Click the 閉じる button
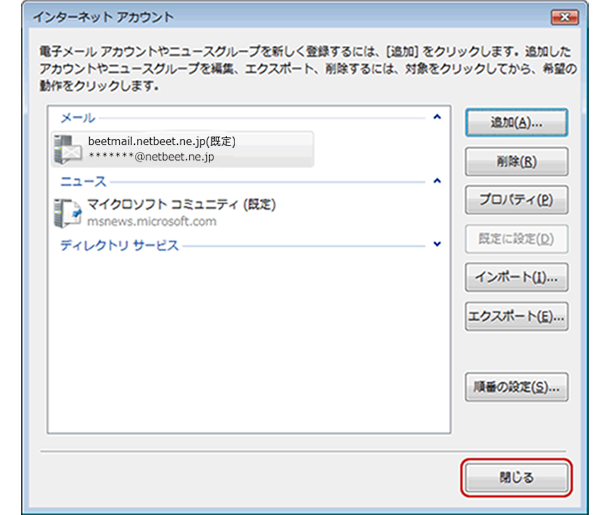 [x=517, y=478]
